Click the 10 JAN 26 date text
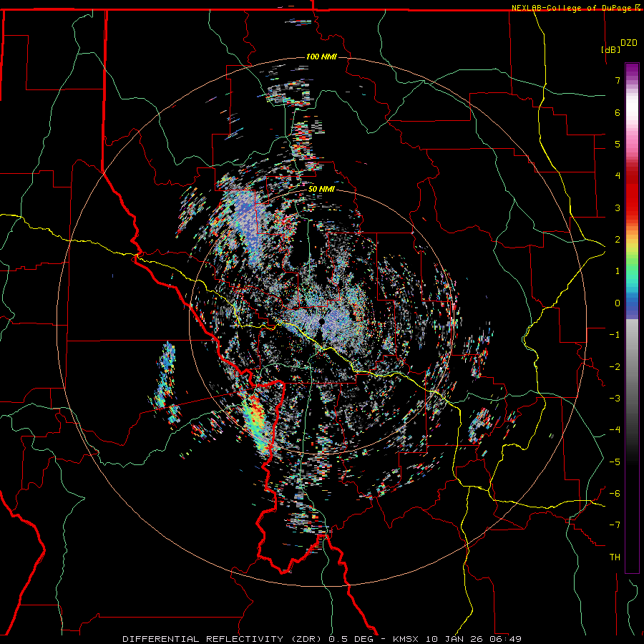Screen dimensions: 644x644 tap(455, 639)
